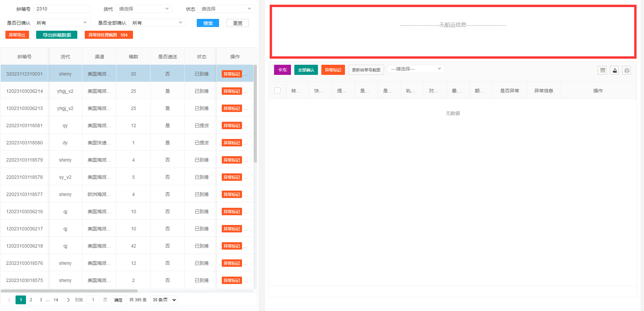Image resolution: width=644 pixels, height=311 pixels.
Task: Click 异常标记 for row 12023103036214
Action: click(232, 91)
